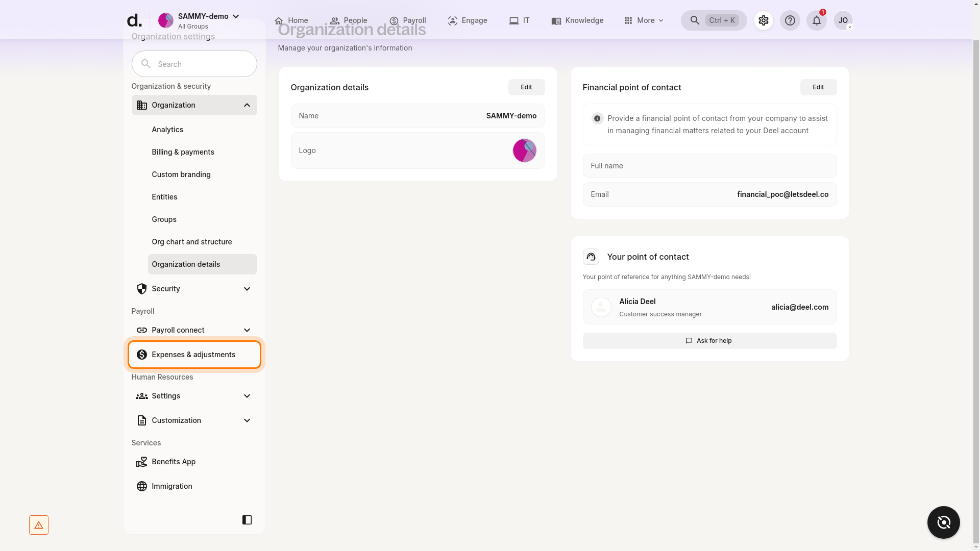Open Payroll in the top navigation
This screenshot has width=980, height=551.
pyautogui.click(x=407, y=20)
